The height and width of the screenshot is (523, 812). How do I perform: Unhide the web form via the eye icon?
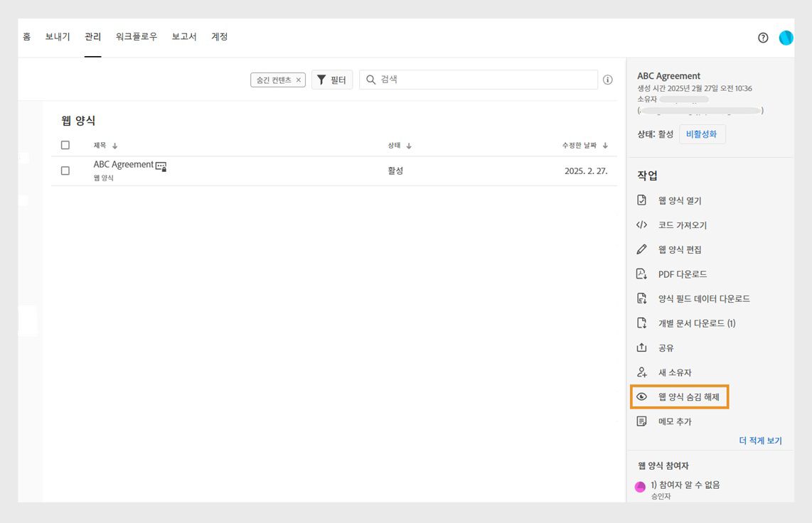click(642, 397)
